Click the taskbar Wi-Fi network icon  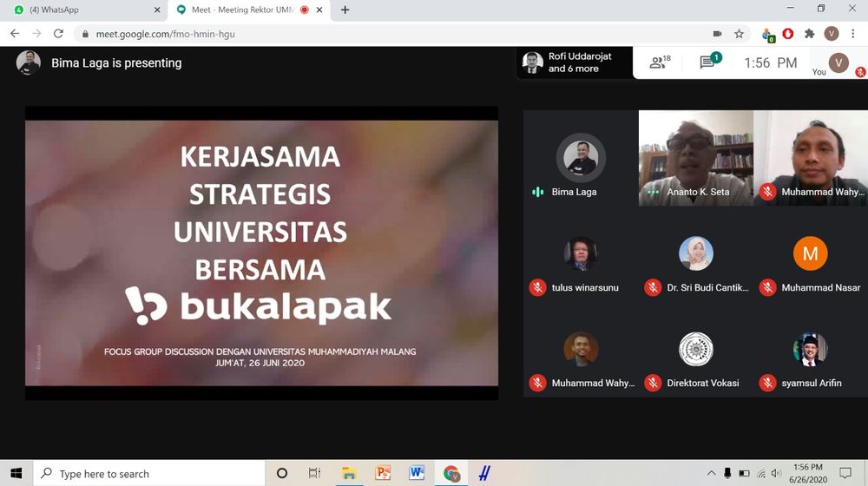(761, 474)
